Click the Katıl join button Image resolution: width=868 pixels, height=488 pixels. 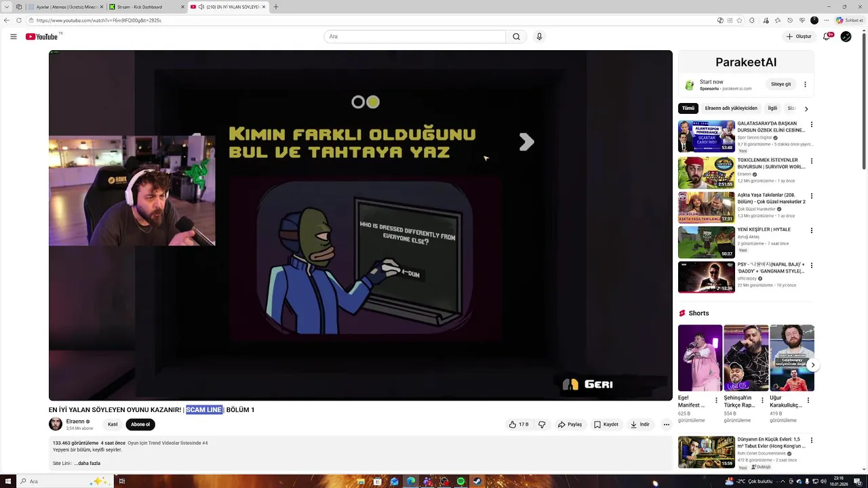pos(113,424)
